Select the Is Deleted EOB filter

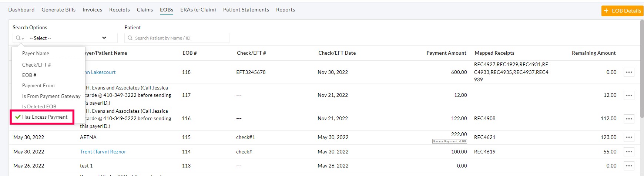39,106
